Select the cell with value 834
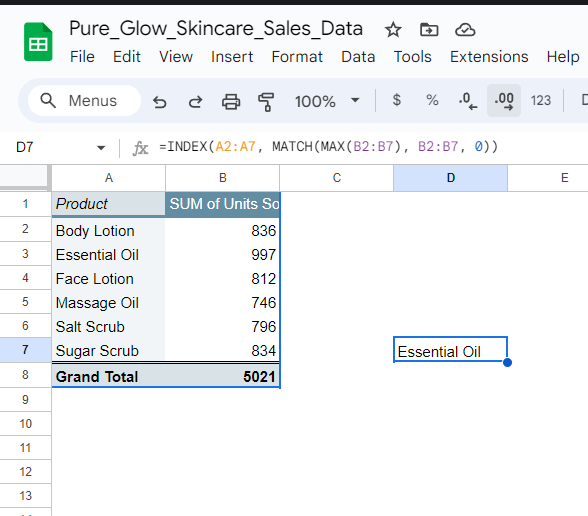Viewport: 588px width, 516px height. pos(222,351)
